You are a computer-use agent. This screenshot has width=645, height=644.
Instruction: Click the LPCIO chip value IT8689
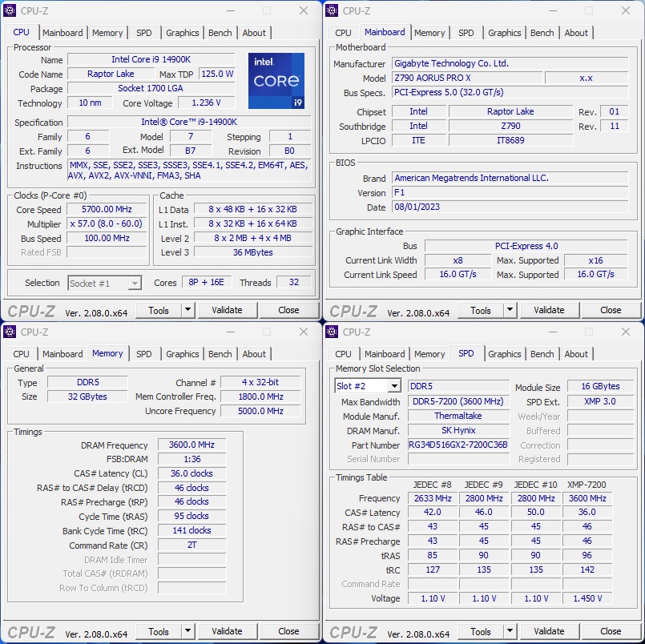coord(510,140)
